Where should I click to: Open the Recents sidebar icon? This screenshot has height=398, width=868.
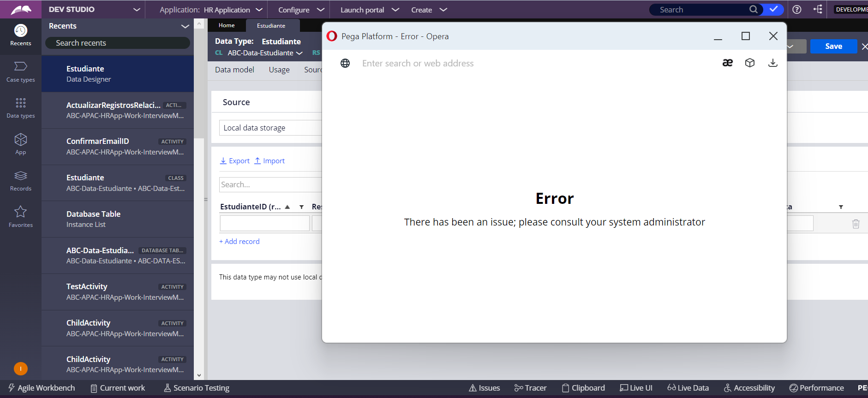[21, 36]
